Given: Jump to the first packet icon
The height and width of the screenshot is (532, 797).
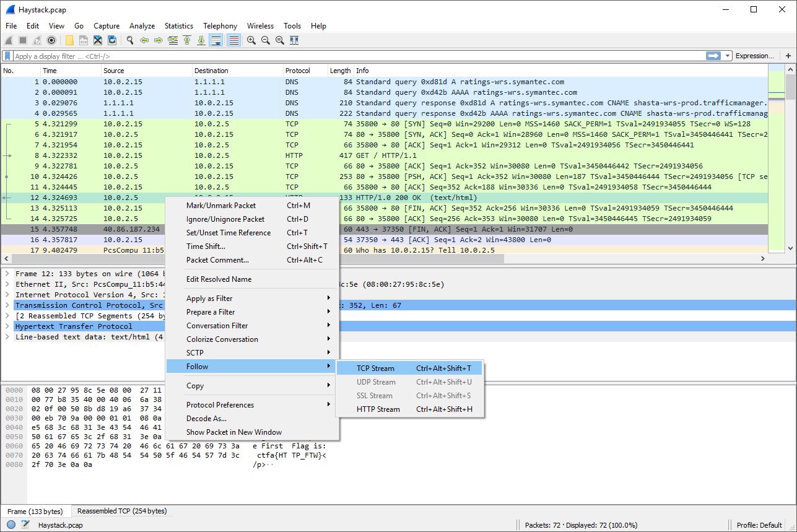Looking at the screenshot, I should [x=187, y=40].
